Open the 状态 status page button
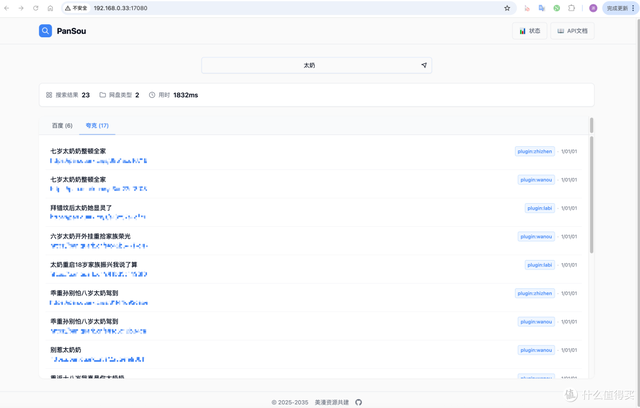Image resolution: width=640 pixels, height=408 pixels. click(x=529, y=31)
